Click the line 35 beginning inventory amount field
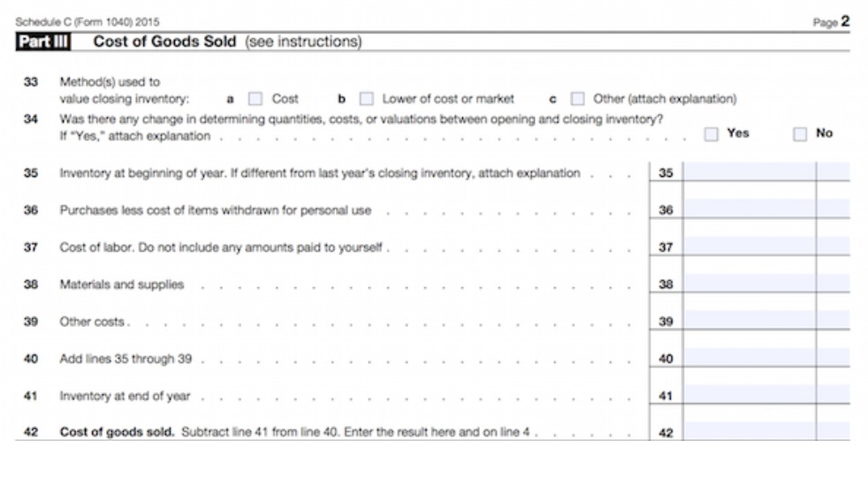Screen dimensions: 868x478 tap(750, 171)
